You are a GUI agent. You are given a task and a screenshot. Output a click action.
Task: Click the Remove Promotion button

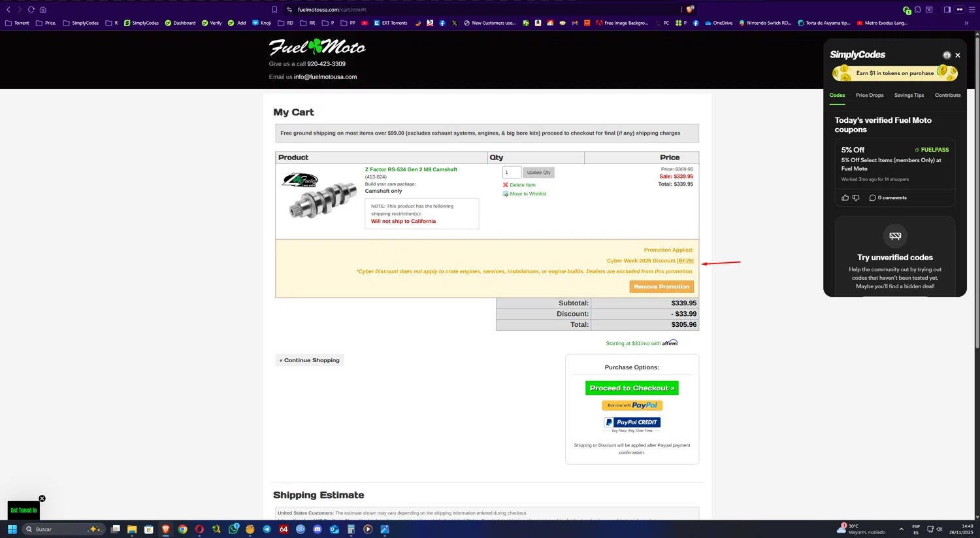[661, 287]
